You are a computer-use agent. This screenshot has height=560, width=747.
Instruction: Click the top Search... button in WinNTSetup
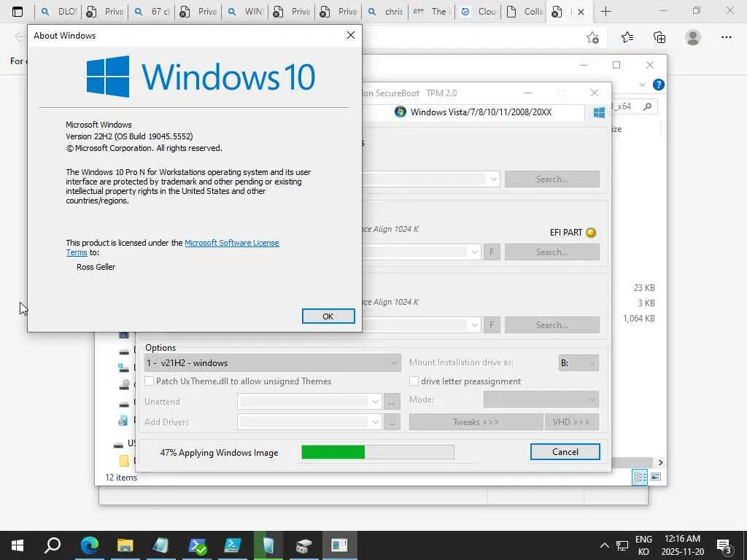552,179
